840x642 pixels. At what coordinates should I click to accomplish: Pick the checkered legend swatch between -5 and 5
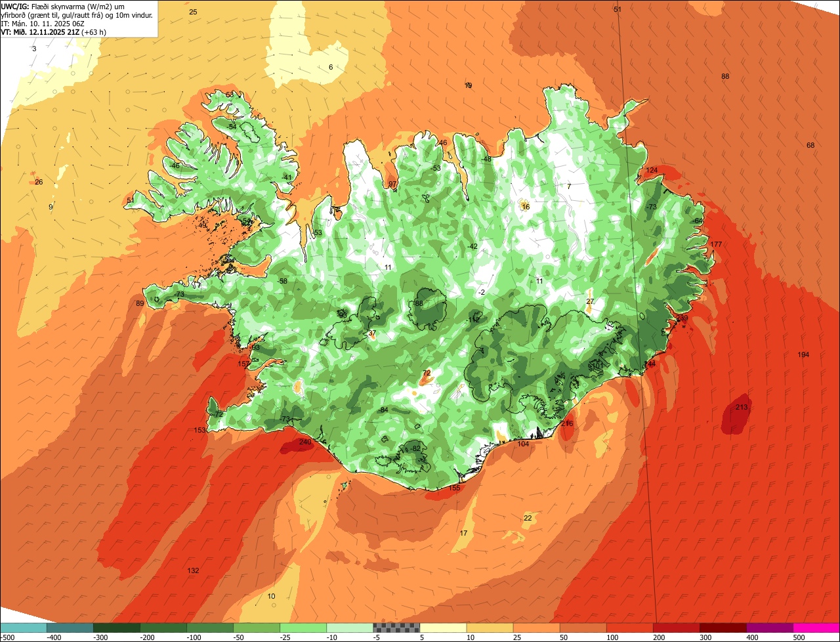pos(396,628)
